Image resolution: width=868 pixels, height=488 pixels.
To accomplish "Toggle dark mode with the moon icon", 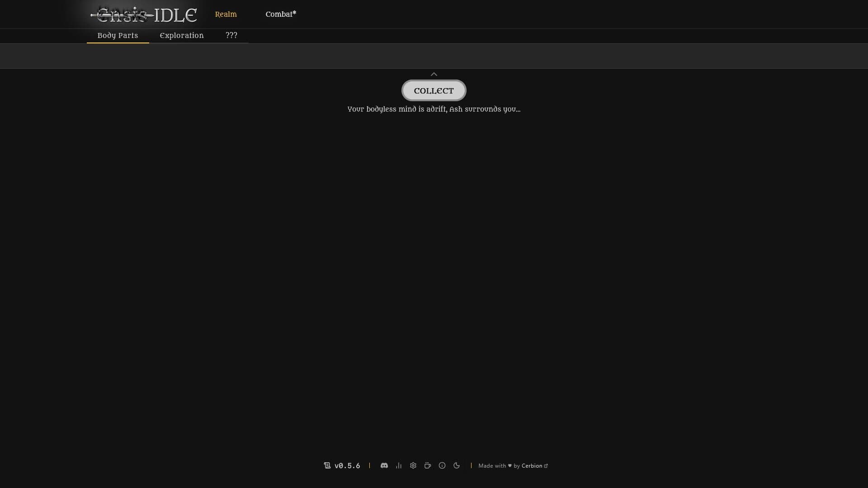I will coord(457,465).
